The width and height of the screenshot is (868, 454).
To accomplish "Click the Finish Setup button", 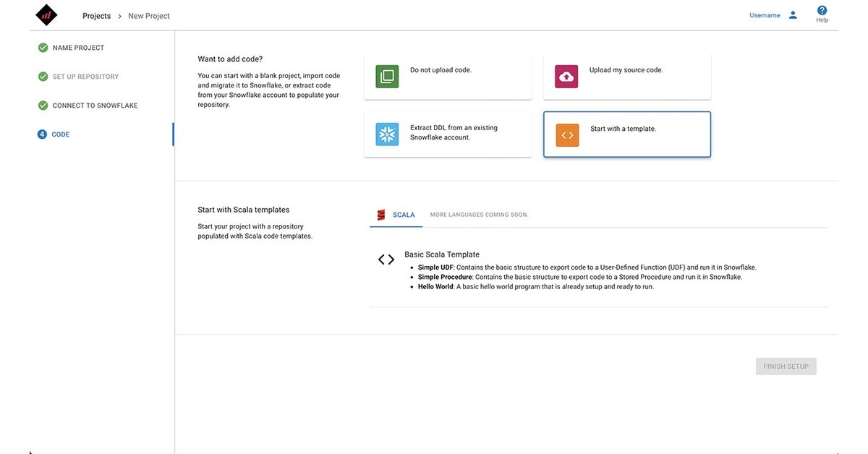I will (786, 365).
